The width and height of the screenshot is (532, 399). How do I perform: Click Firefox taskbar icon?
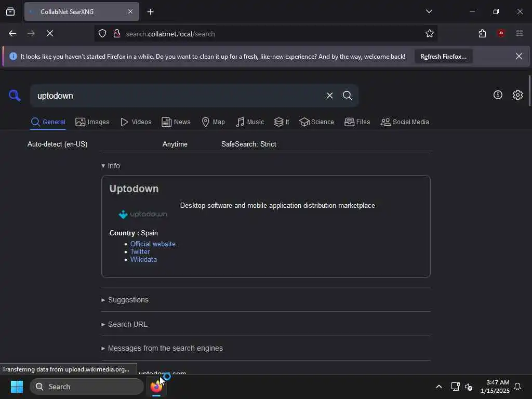coord(156,387)
